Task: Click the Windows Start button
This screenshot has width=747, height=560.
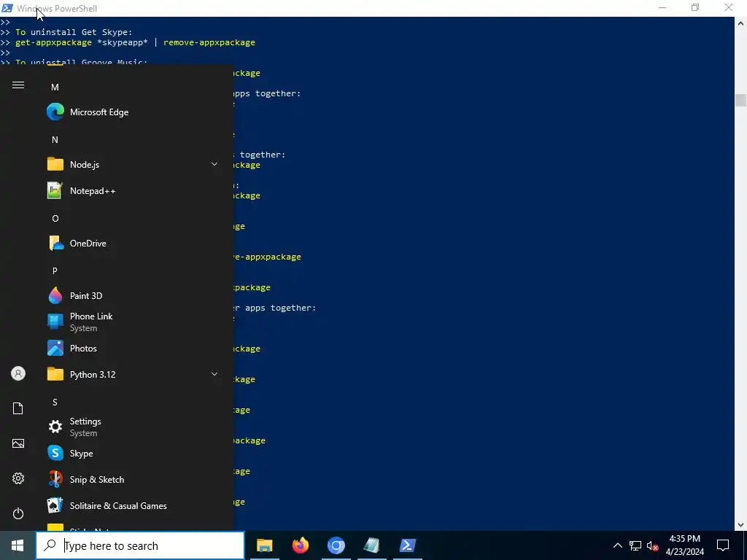Action: pos(18,545)
